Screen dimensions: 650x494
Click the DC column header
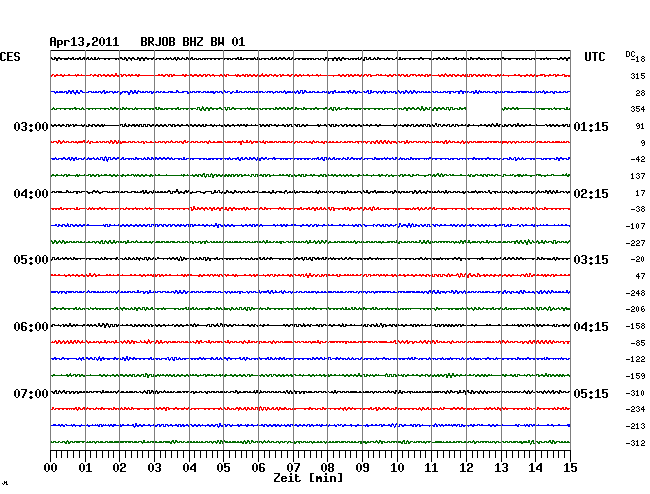tap(630, 54)
